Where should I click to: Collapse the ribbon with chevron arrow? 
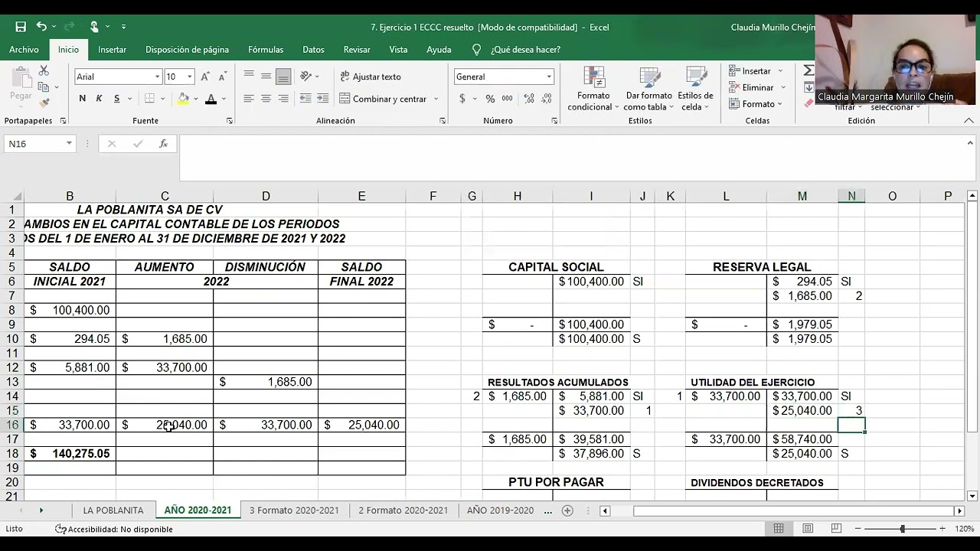click(x=969, y=121)
